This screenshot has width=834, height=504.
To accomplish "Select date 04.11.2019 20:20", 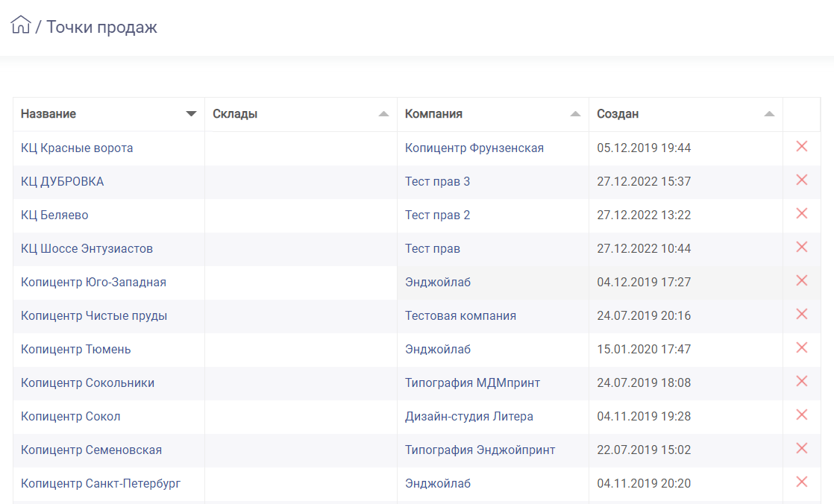I will [x=644, y=483].
